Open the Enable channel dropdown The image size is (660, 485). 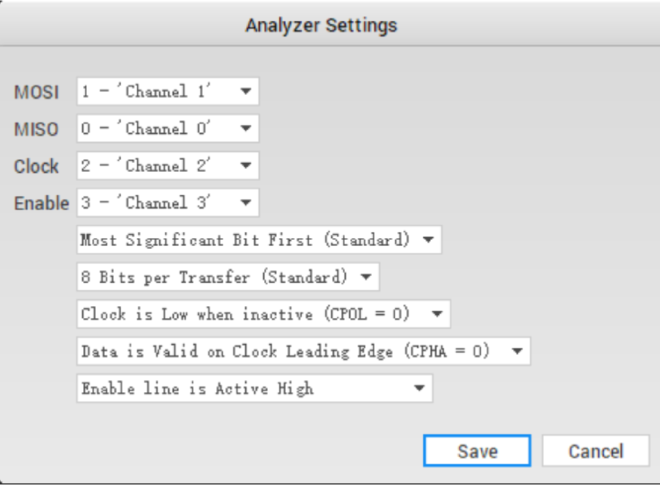pyautogui.click(x=167, y=203)
